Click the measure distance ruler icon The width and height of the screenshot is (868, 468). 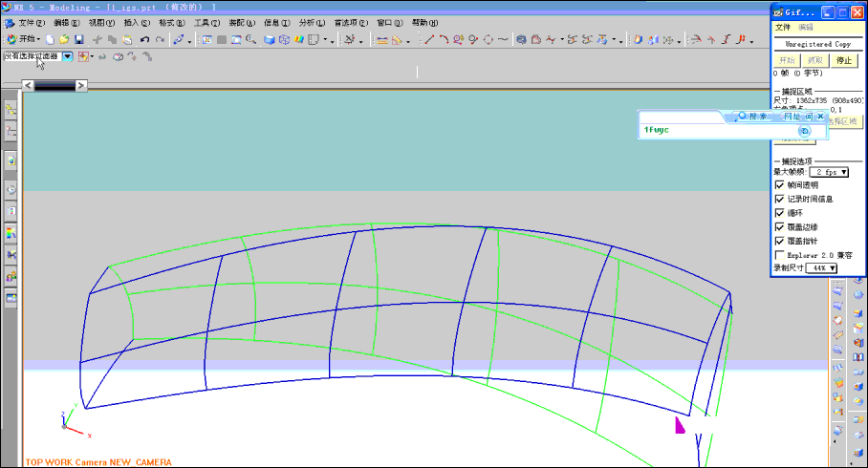(382, 40)
